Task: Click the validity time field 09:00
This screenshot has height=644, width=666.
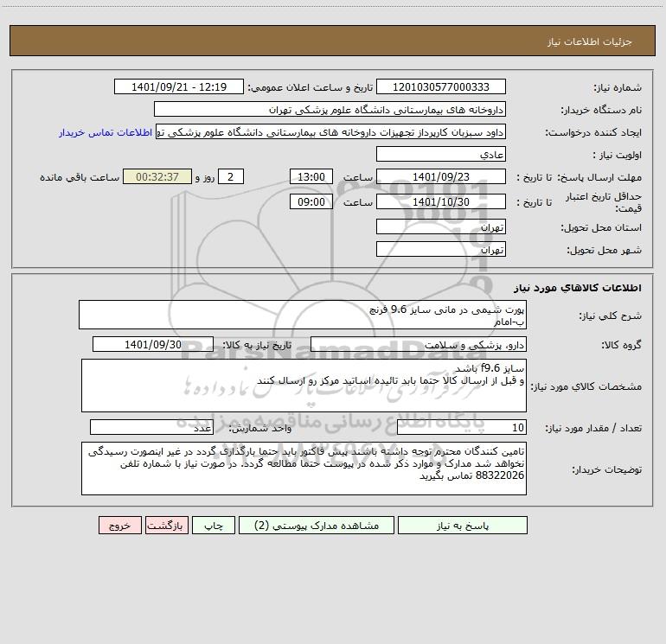Action: 311,201
